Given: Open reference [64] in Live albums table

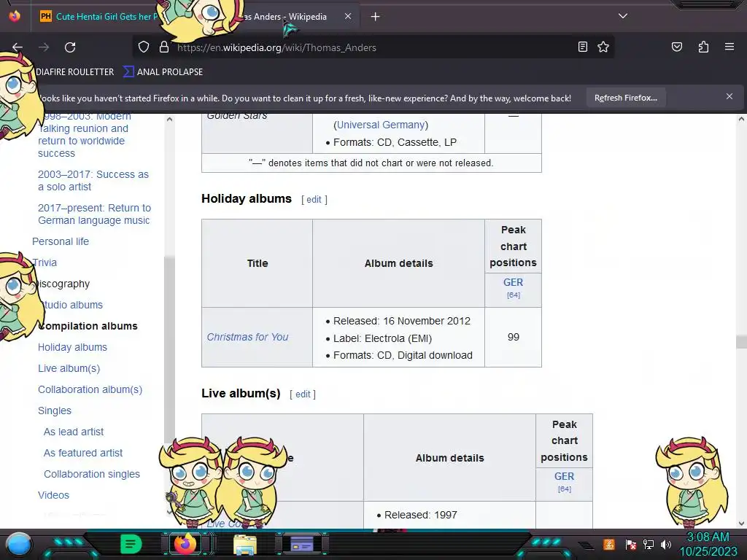Looking at the screenshot, I should [564, 489].
